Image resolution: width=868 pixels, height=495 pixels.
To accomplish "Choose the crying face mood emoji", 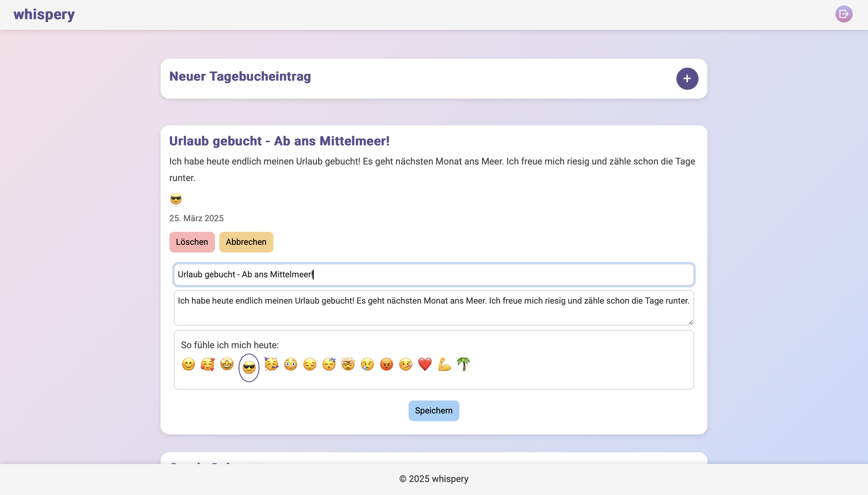I will [x=367, y=364].
